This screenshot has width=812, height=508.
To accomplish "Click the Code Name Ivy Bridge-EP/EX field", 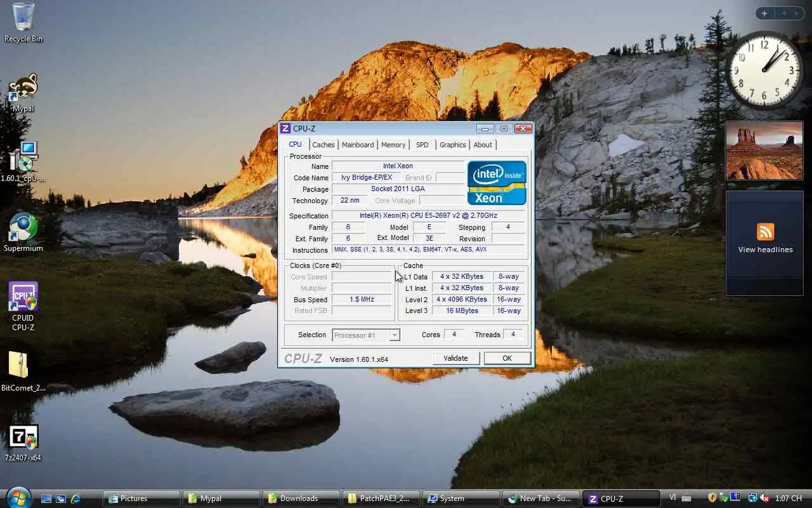I will 366,178.
